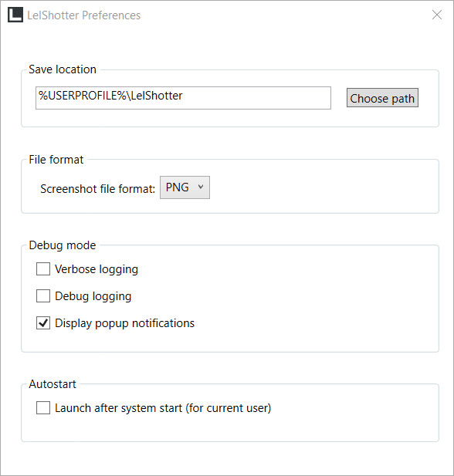Click the LelShotter logo icon in title bar
Image resolution: width=454 pixels, height=476 pixels.
click(x=15, y=15)
